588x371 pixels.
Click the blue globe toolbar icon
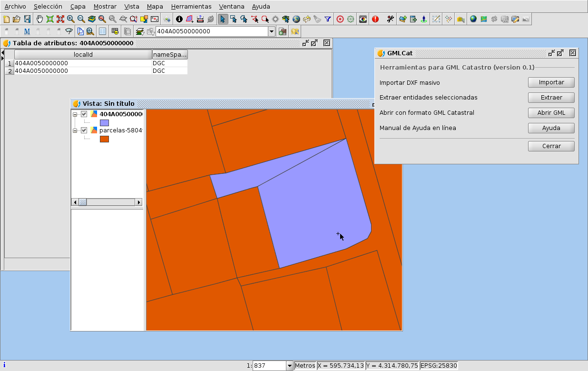point(473,19)
